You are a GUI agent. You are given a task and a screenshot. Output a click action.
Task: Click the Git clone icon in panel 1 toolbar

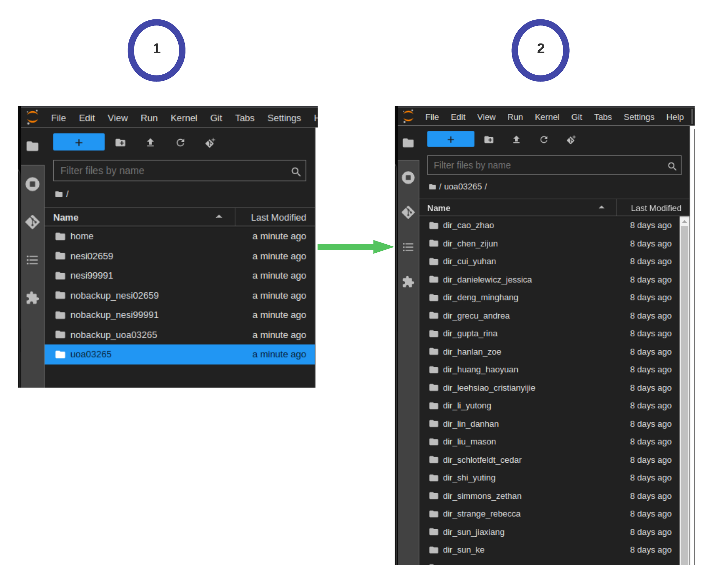[x=210, y=143]
